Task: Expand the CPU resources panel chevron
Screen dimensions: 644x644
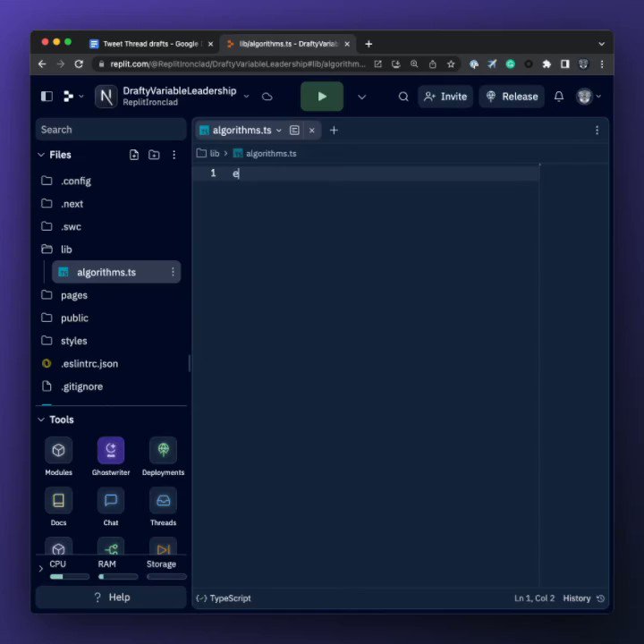Action: coord(40,569)
